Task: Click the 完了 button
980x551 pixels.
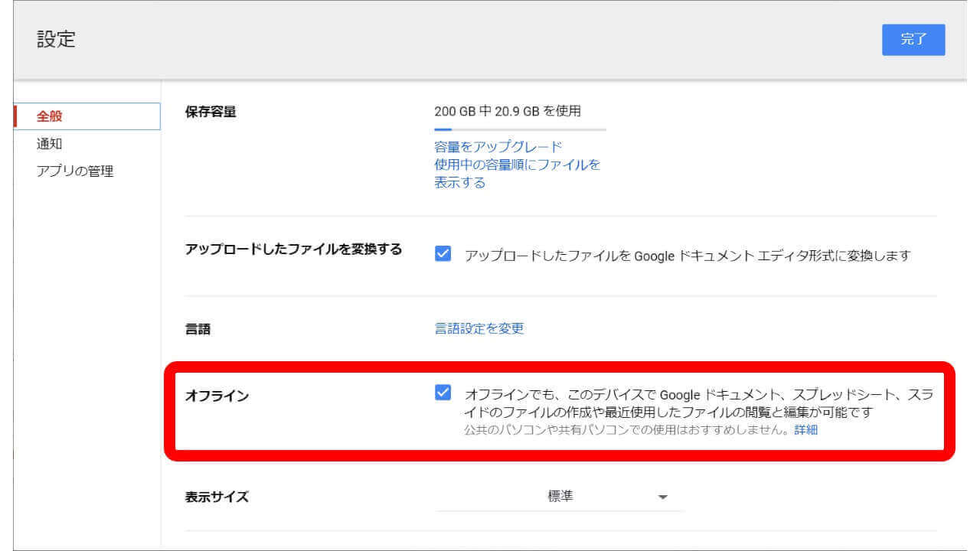Action: pyautogui.click(x=913, y=40)
